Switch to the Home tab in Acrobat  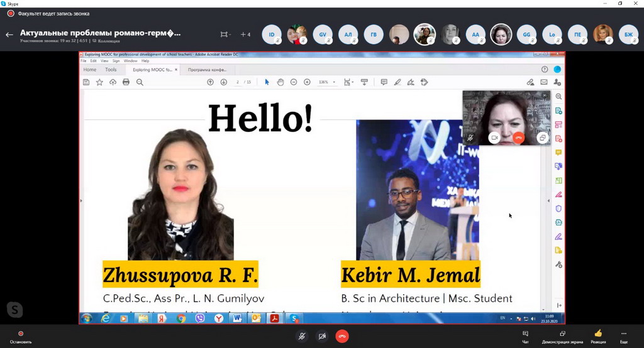point(90,70)
